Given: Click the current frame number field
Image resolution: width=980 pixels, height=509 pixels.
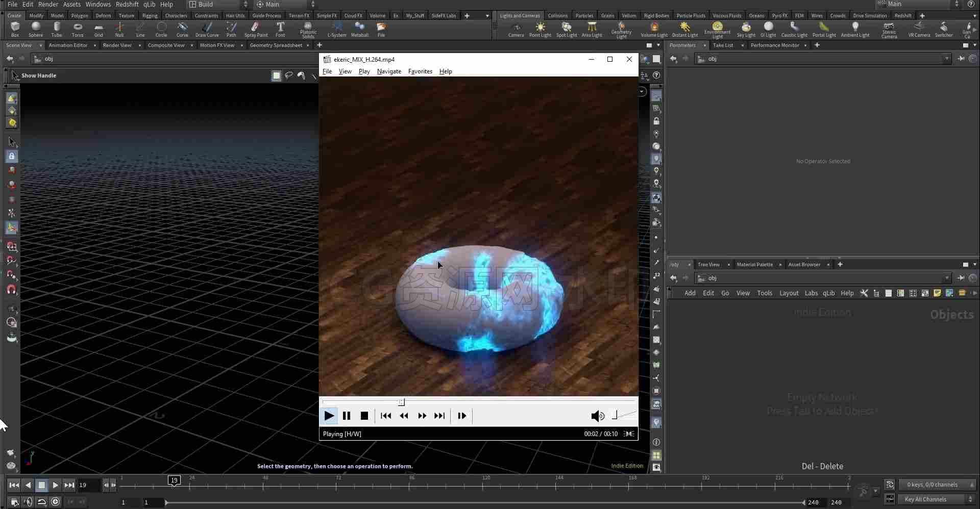Looking at the screenshot, I should click(87, 485).
